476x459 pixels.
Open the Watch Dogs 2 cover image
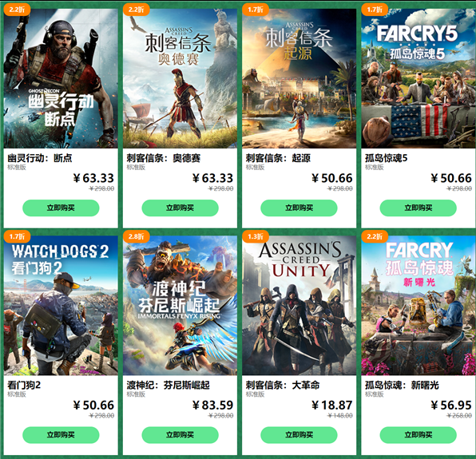point(61,306)
